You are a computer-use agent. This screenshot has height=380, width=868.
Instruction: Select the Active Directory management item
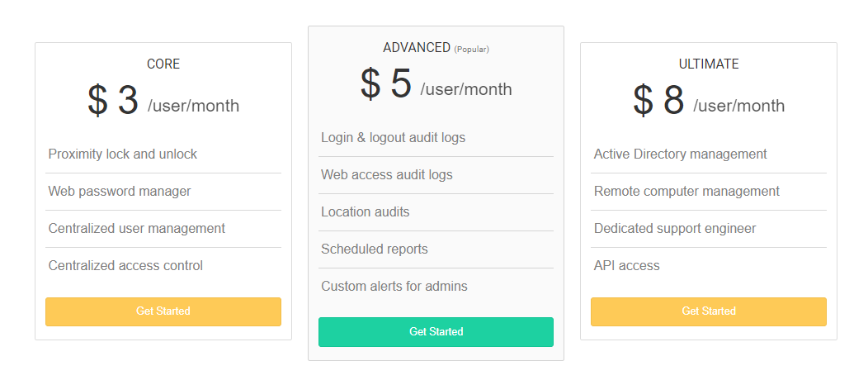click(x=681, y=154)
